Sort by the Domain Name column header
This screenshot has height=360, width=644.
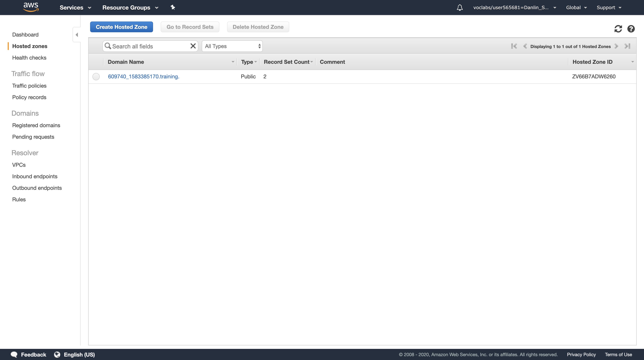tap(126, 62)
